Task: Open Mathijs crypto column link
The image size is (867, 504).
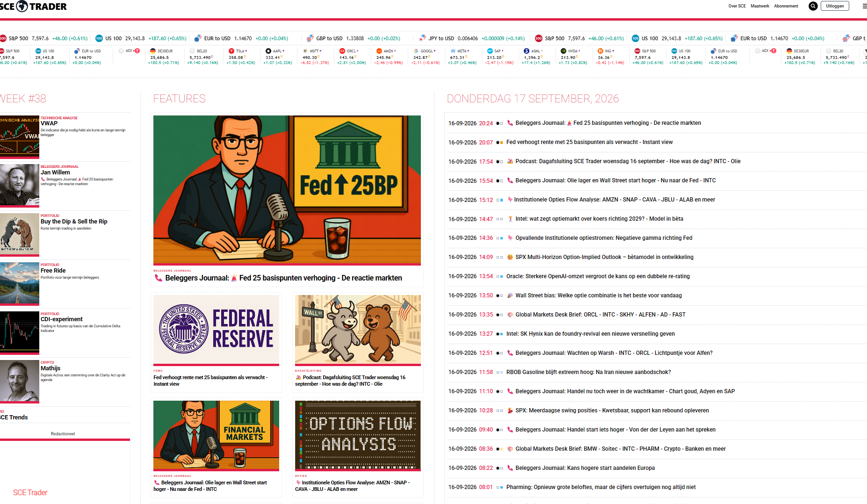Action: [51, 368]
